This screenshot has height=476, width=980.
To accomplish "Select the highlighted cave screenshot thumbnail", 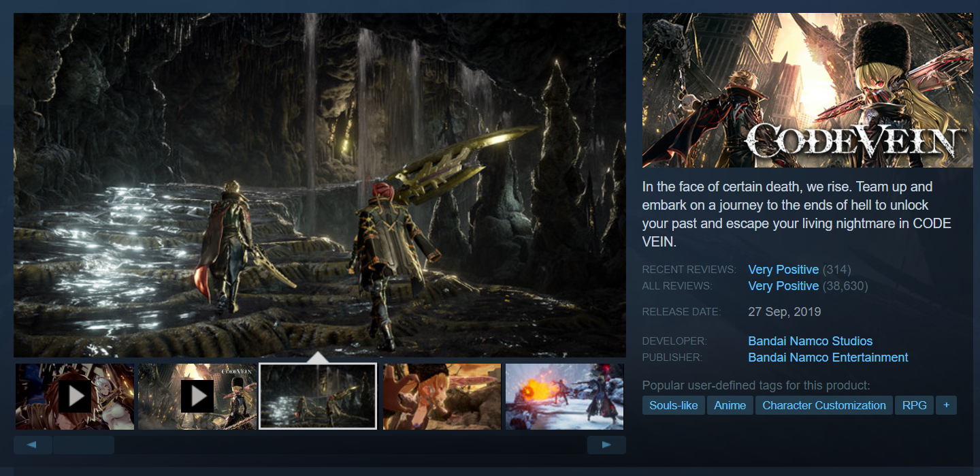I will point(318,396).
